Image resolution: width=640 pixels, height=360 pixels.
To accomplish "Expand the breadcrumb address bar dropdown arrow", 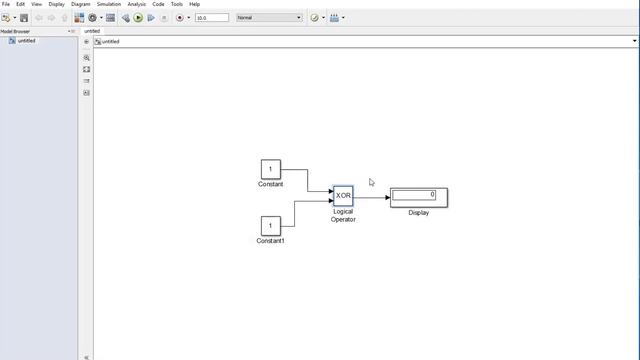I will 634,41.
